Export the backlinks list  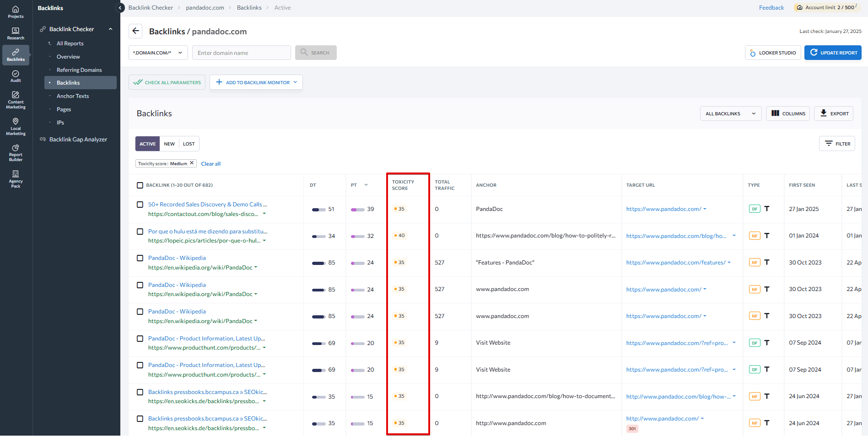coord(834,113)
